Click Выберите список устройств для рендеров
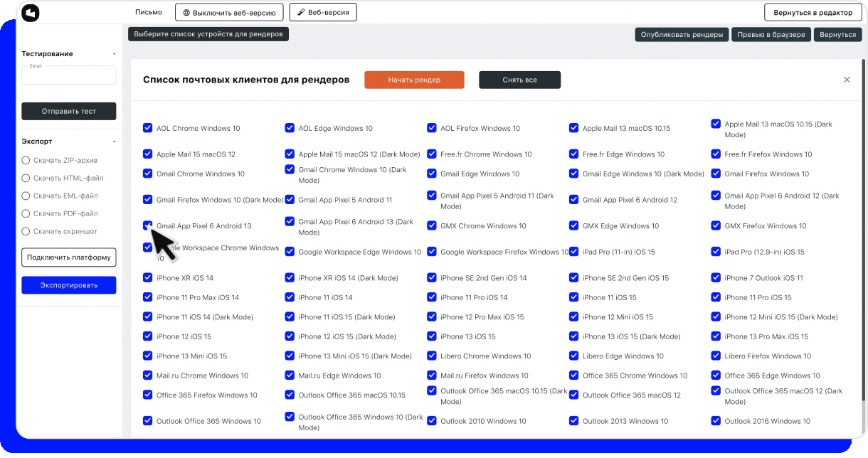 click(208, 33)
